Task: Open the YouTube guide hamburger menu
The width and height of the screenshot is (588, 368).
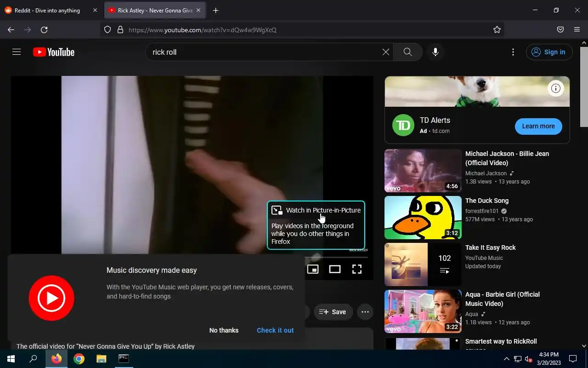Action: [x=17, y=52]
